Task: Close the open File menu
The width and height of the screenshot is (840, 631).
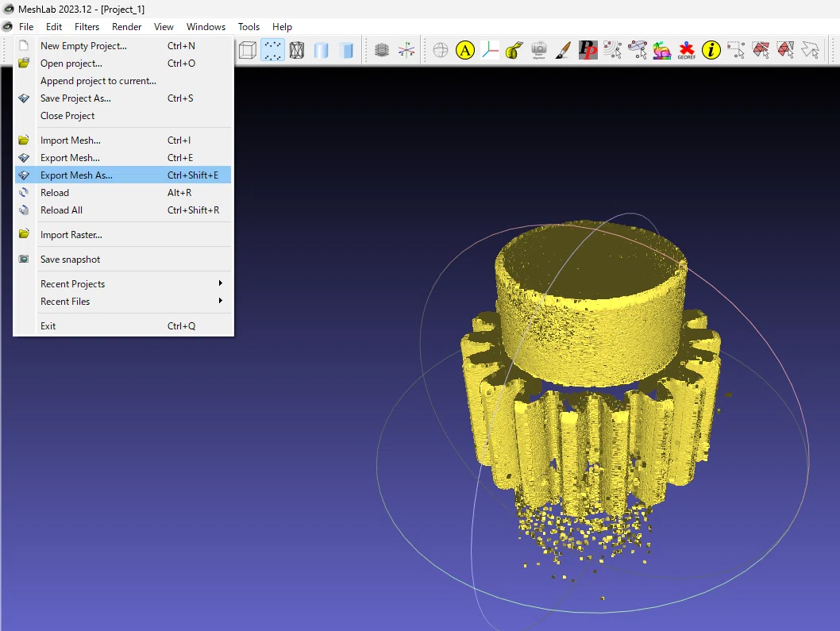Action: (26, 27)
